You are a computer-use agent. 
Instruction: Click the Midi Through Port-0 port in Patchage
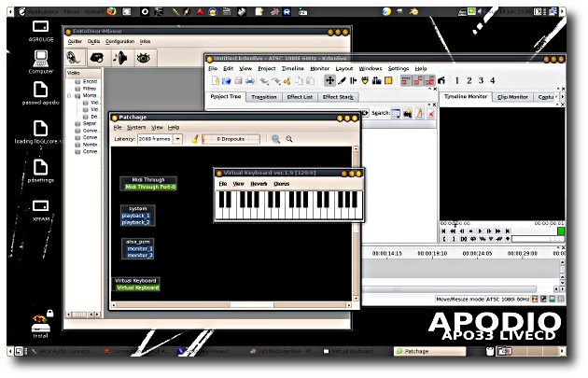(150, 187)
